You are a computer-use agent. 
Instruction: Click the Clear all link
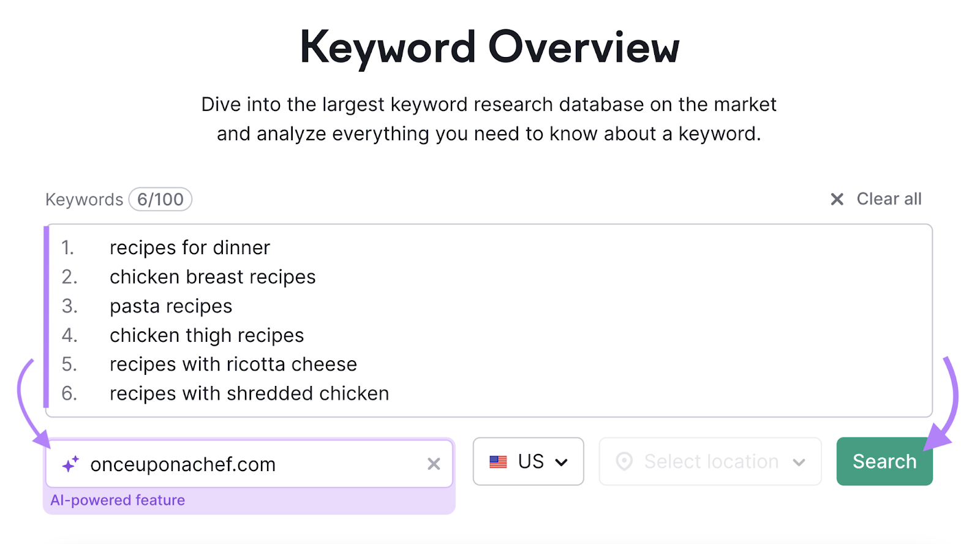tap(889, 198)
